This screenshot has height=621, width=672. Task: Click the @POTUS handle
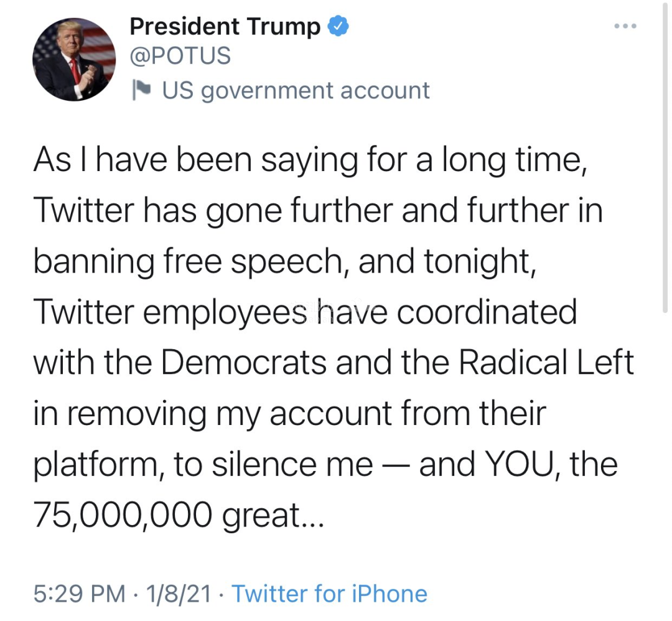pos(180,57)
